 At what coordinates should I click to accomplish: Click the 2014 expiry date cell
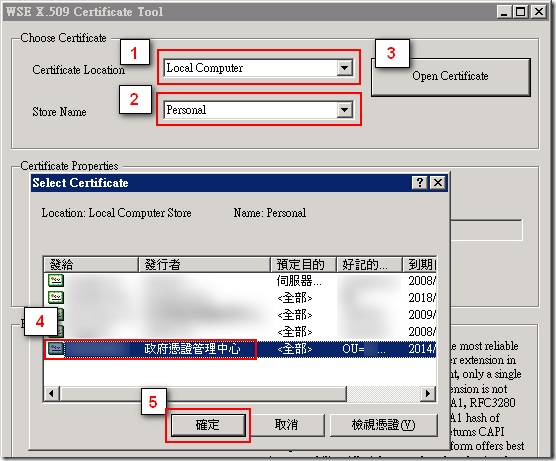[422, 349]
